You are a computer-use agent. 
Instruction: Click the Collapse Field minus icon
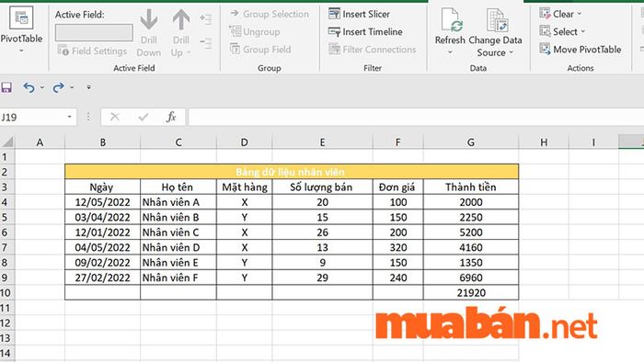[x=206, y=42]
